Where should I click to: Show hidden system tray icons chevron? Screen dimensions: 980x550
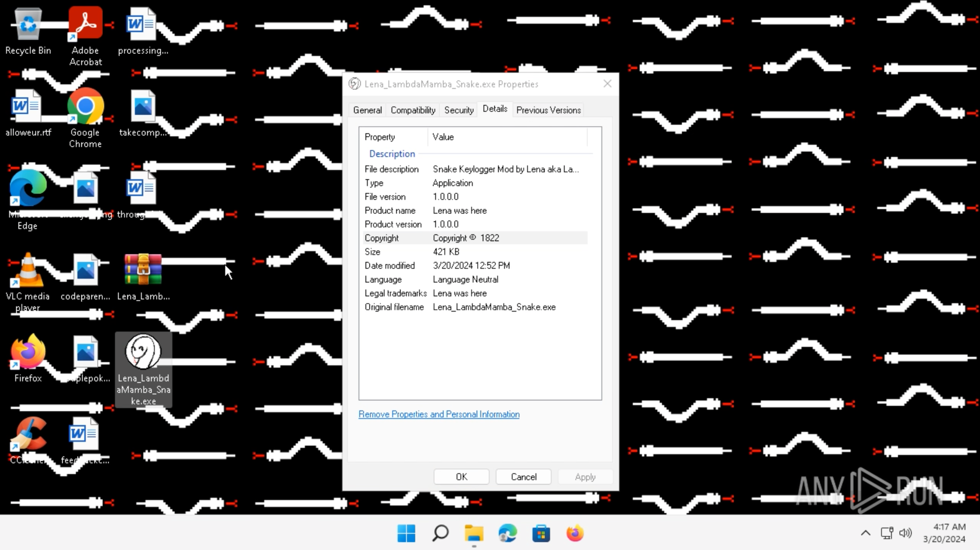pos(865,533)
